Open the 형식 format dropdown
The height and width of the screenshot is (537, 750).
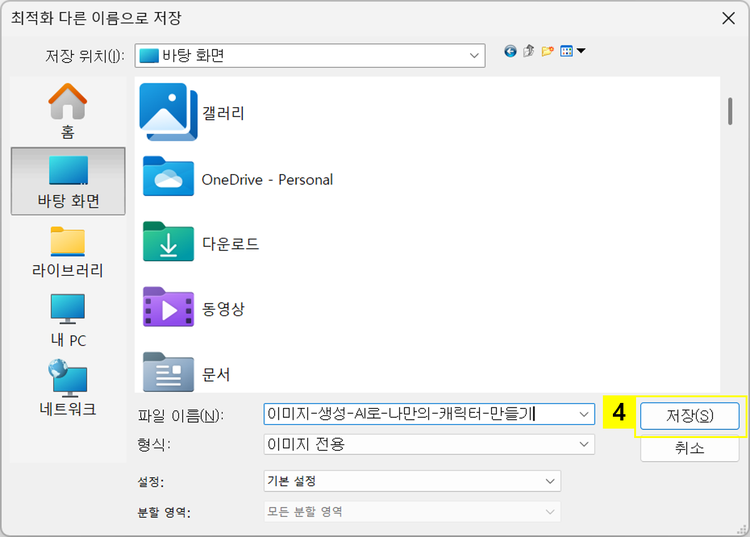coord(429,444)
